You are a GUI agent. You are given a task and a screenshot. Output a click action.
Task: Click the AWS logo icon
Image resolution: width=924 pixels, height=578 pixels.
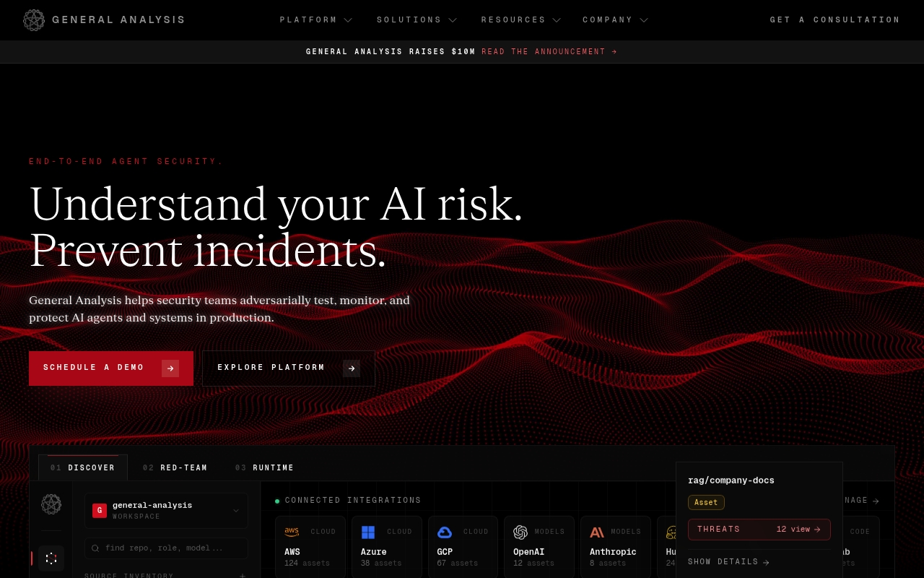tap(292, 532)
